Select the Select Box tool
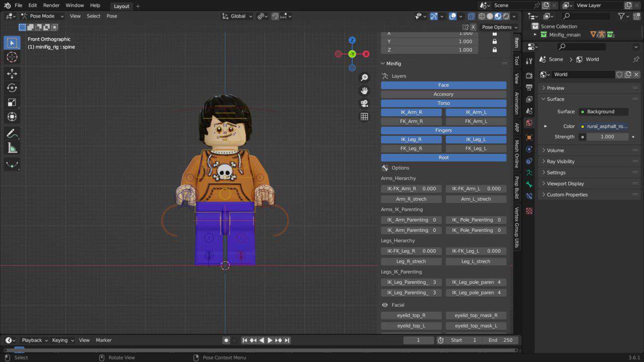The image size is (644, 362). tap(12, 43)
